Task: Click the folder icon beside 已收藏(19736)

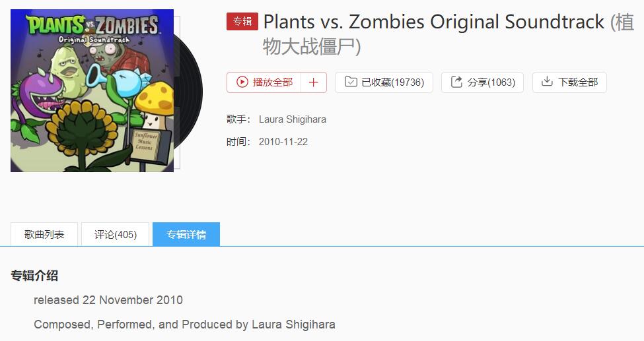Action: tap(351, 82)
